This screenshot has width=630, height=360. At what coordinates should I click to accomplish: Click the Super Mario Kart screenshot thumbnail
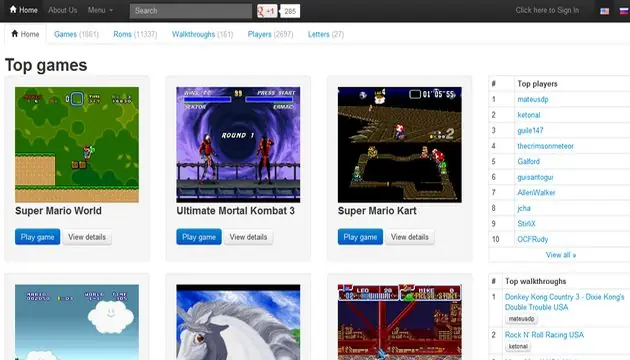click(399, 145)
